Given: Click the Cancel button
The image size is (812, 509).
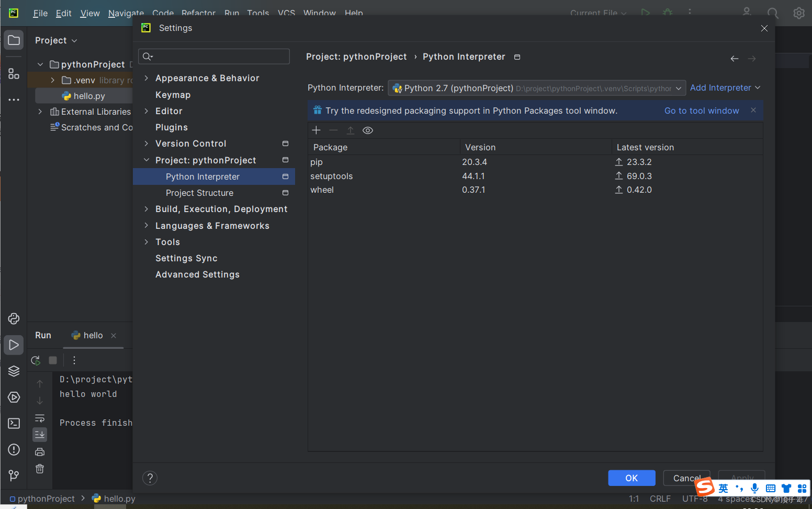Looking at the screenshot, I should 686,478.
